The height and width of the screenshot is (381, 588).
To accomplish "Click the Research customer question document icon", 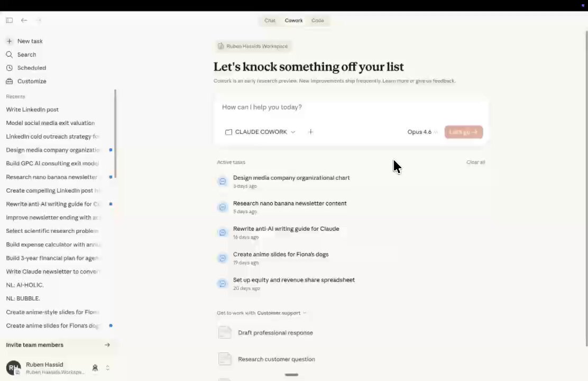I will click(225, 359).
